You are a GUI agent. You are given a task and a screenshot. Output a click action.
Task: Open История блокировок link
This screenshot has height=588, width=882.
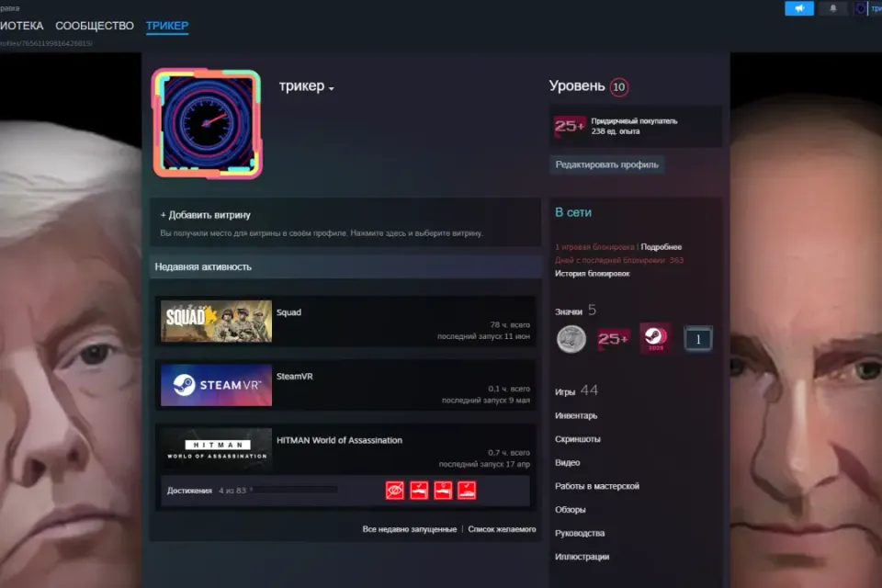pyautogui.click(x=593, y=274)
